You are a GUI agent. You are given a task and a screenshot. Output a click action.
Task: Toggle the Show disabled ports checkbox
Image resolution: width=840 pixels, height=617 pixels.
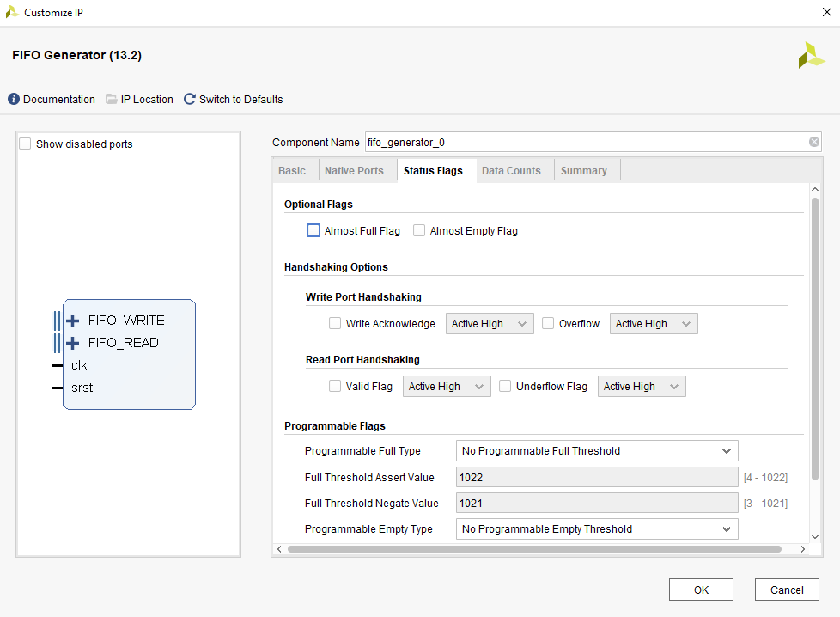26,144
